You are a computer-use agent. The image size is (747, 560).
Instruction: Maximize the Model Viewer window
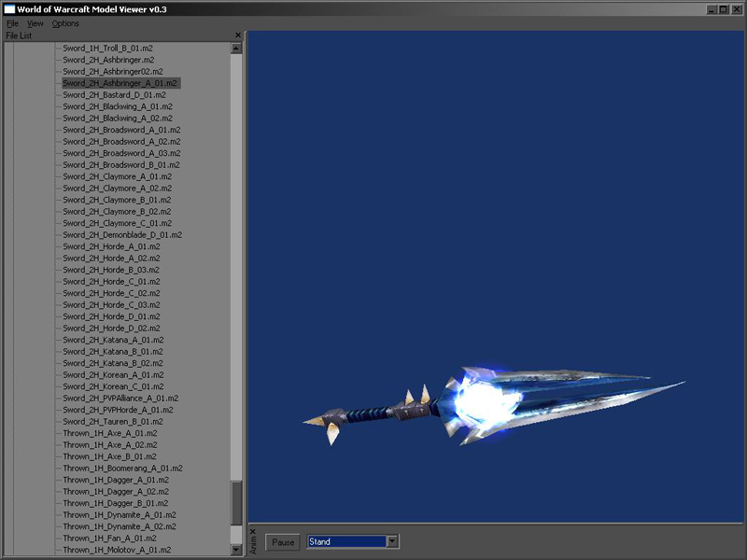[x=724, y=9]
